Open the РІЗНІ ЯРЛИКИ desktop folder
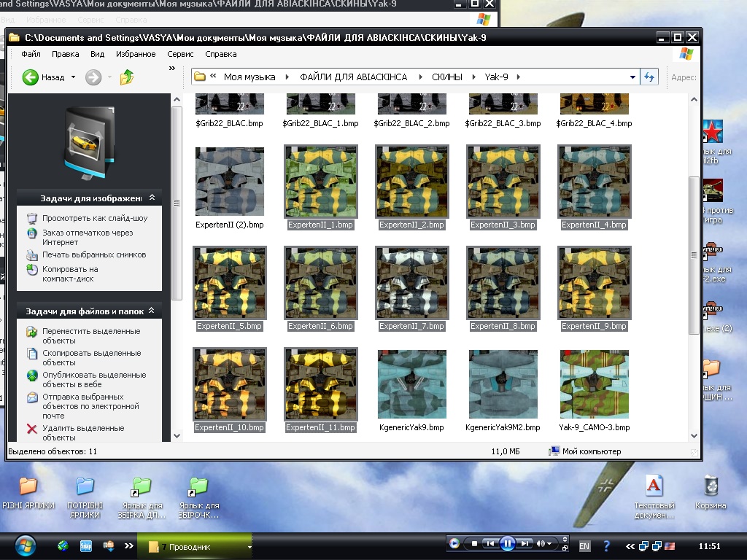This screenshot has height=560, width=747. (x=28, y=492)
